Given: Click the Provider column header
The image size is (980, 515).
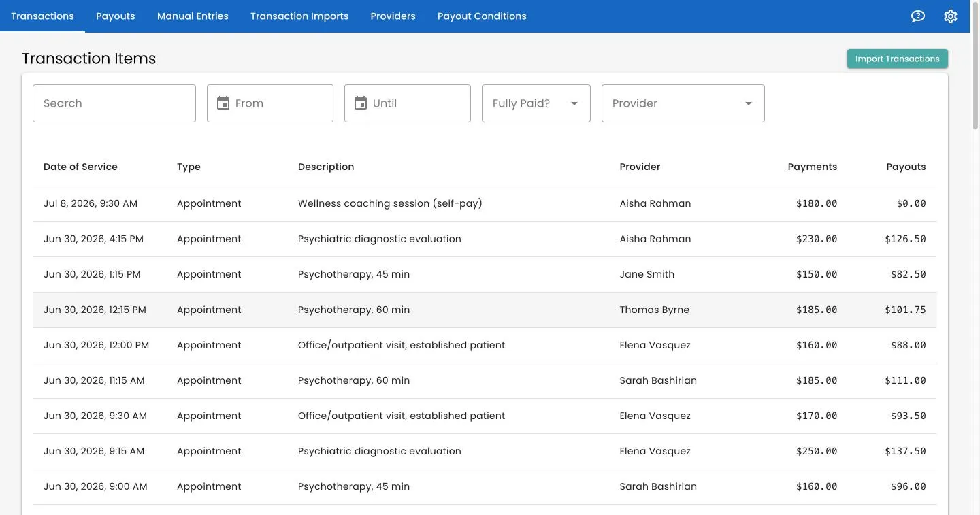Looking at the screenshot, I should coord(640,167).
